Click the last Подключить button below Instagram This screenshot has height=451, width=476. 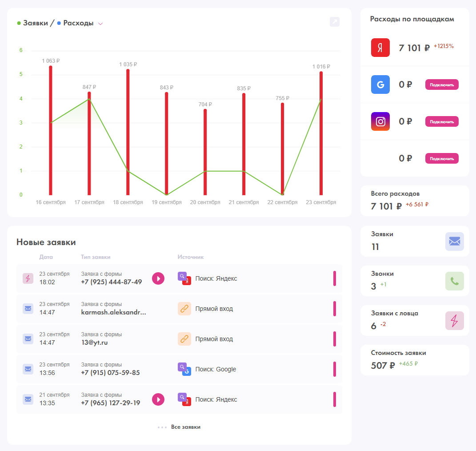pos(442,158)
